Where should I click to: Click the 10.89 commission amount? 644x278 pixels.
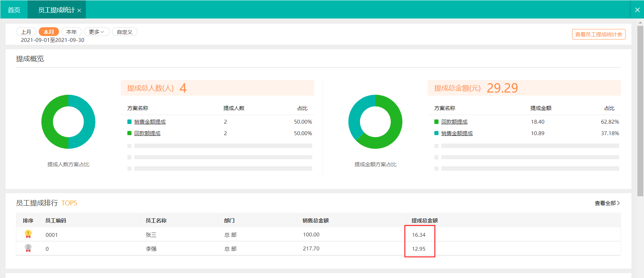(x=538, y=133)
